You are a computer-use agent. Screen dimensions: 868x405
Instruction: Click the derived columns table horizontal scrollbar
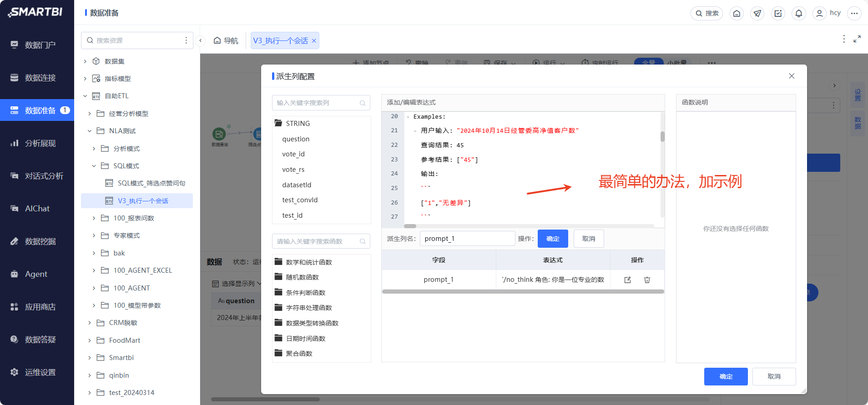523,292
